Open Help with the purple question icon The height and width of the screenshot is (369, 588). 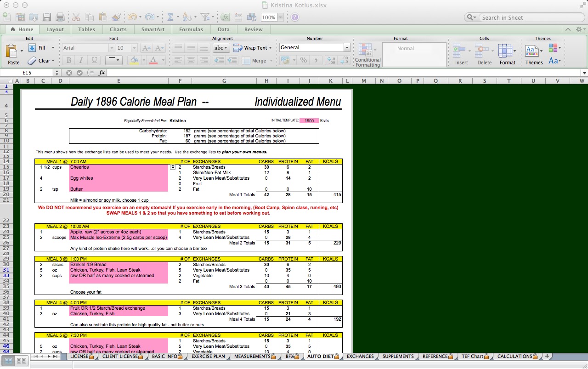coord(295,17)
